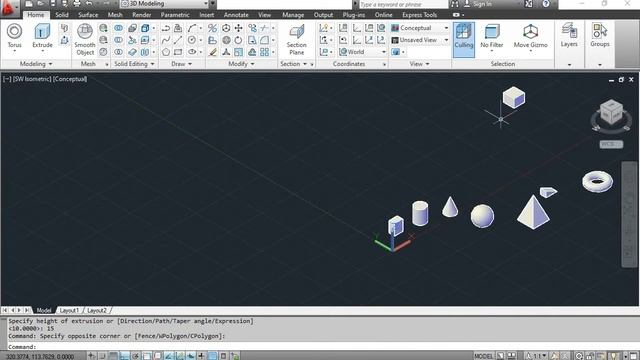Switch to the Layout2 tab
The width and height of the screenshot is (640, 360).
97,311
